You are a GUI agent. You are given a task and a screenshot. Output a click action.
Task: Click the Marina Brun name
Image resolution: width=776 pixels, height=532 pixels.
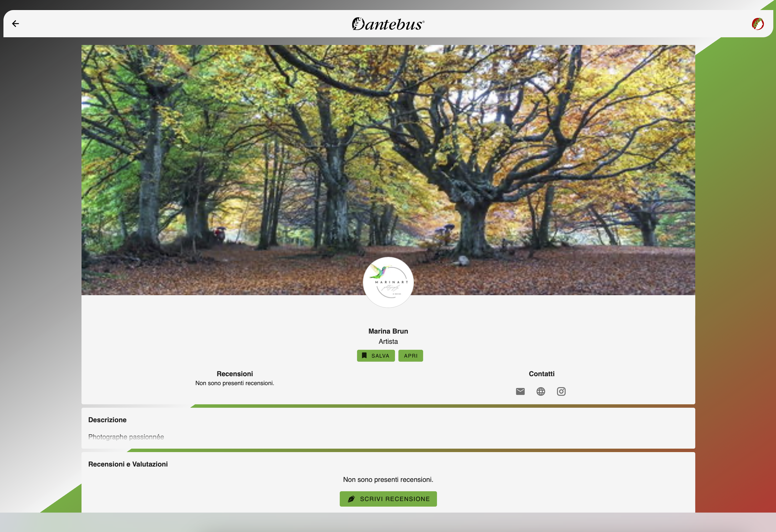[x=388, y=331]
